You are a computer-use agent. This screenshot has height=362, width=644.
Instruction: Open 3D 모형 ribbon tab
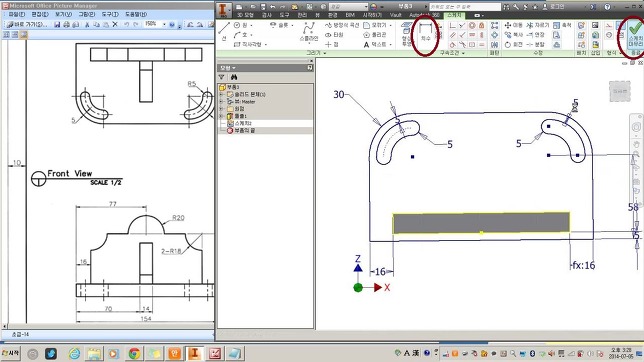click(245, 15)
